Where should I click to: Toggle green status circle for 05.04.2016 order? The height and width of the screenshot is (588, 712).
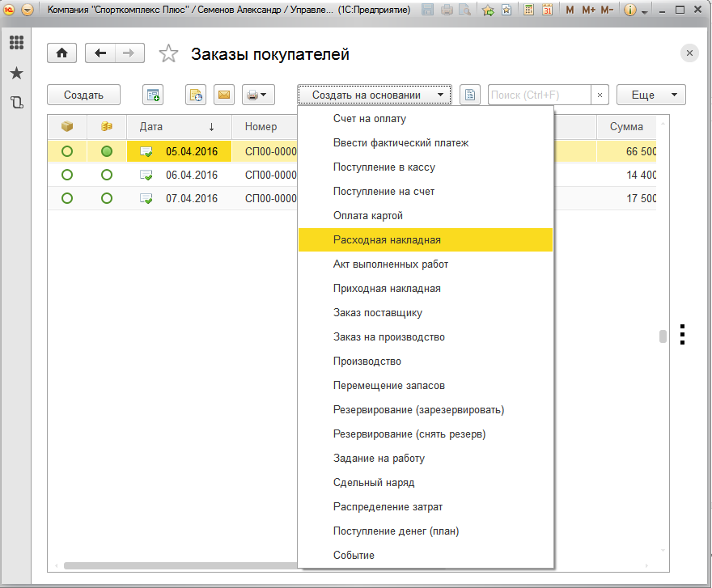pos(107,151)
